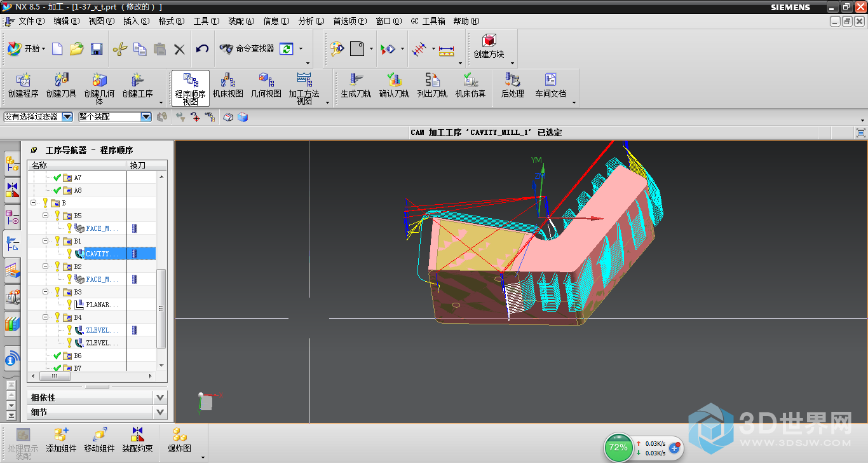Collapse the B4 tree node

tap(46, 317)
